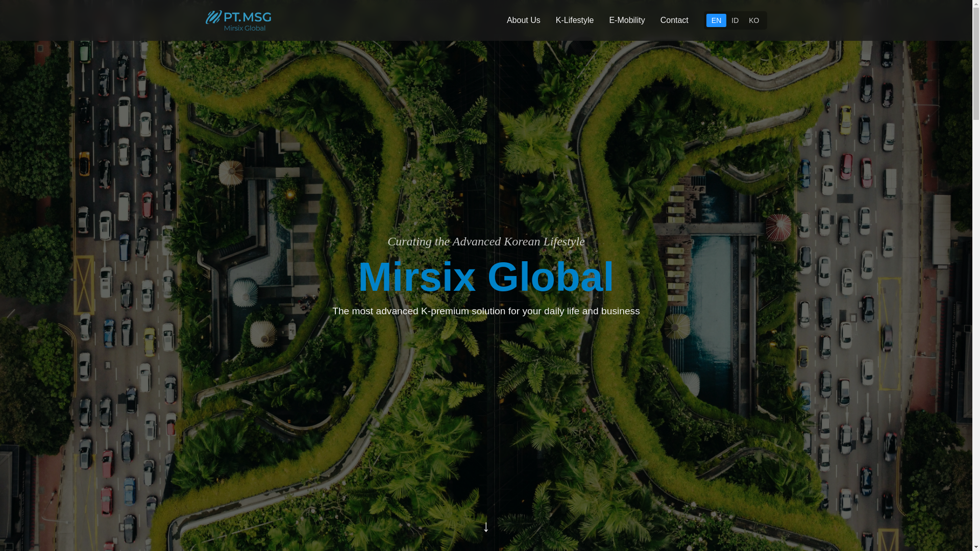This screenshot has width=980, height=551.
Task: Select the EN language option
Action: [716, 20]
